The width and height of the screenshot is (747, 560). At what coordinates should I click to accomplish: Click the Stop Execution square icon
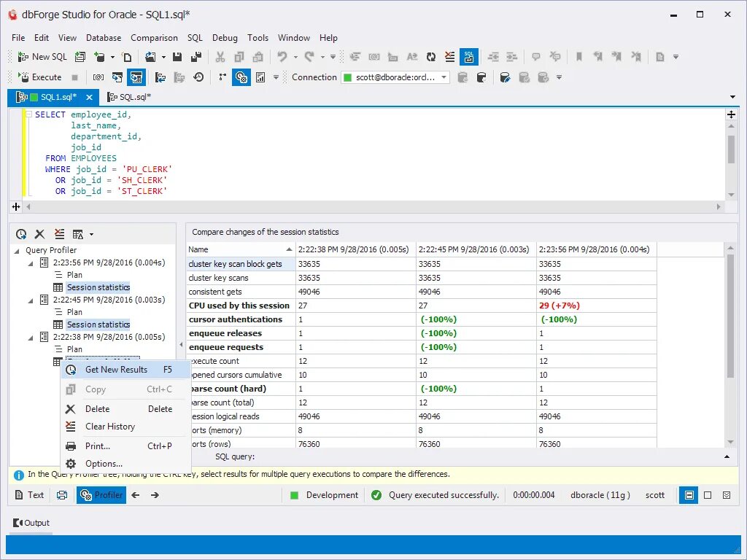coord(75,77)
